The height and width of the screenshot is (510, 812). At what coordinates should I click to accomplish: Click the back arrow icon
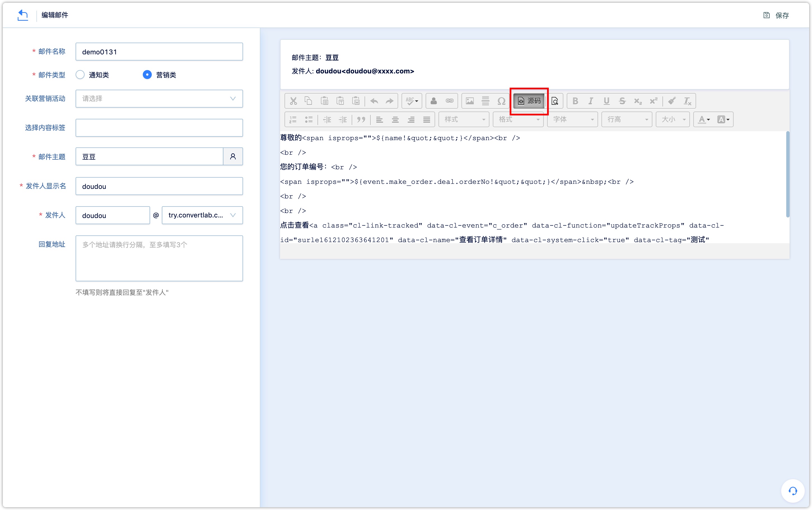(23, 15)
